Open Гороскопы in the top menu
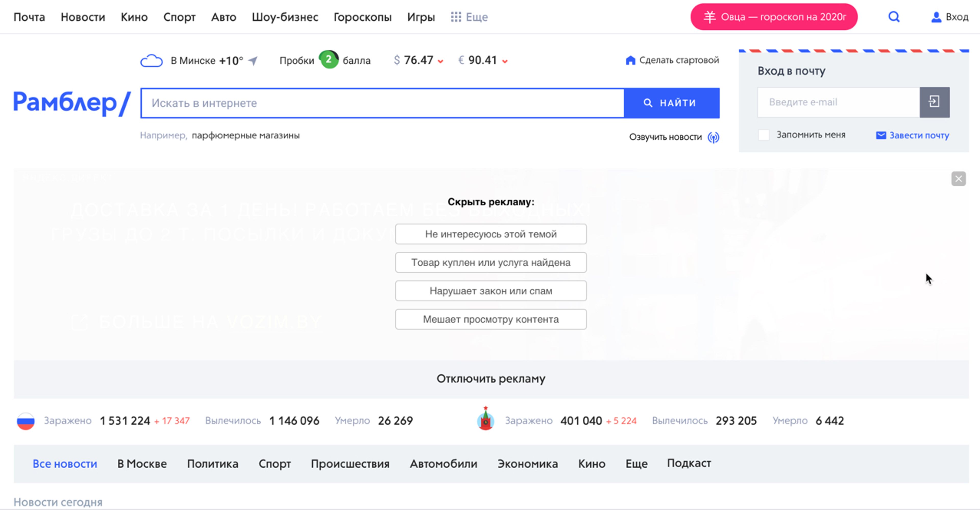 click(x=363, y=17)
